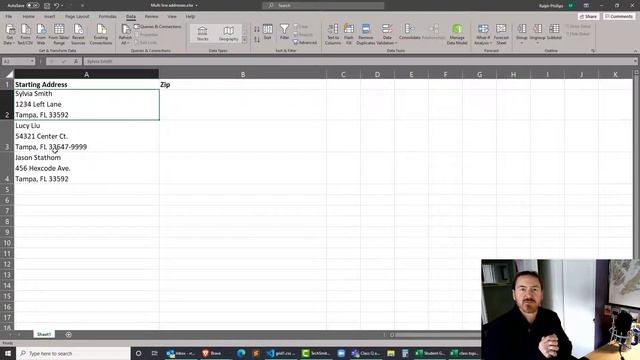Collapse the ribbon

(x=636, y=51)
